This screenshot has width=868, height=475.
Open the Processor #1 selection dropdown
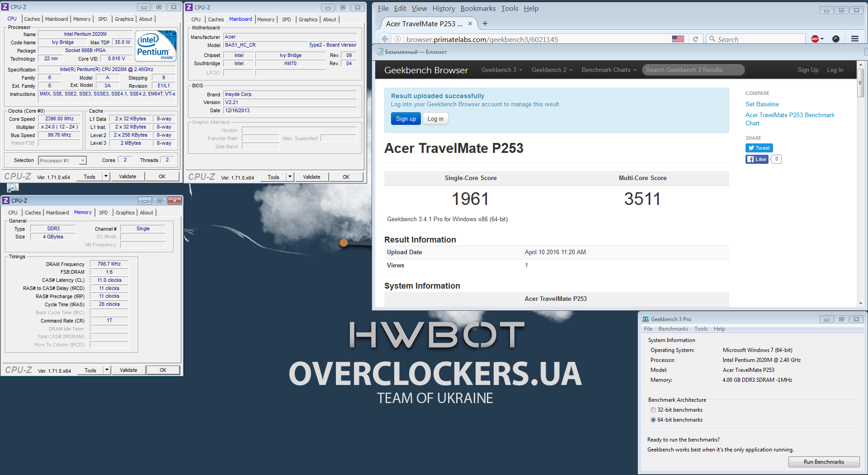pos(83,161)
